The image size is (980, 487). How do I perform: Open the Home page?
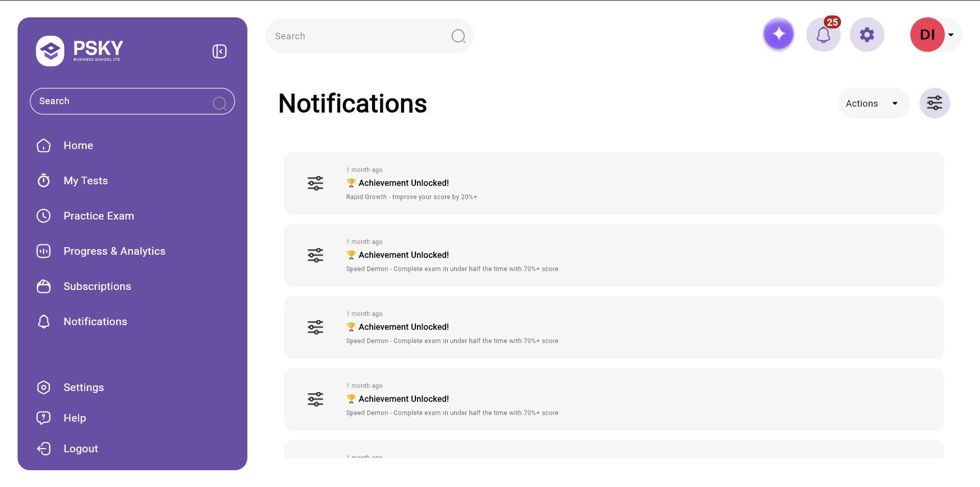pyautogui.click(x=78, y=145)
